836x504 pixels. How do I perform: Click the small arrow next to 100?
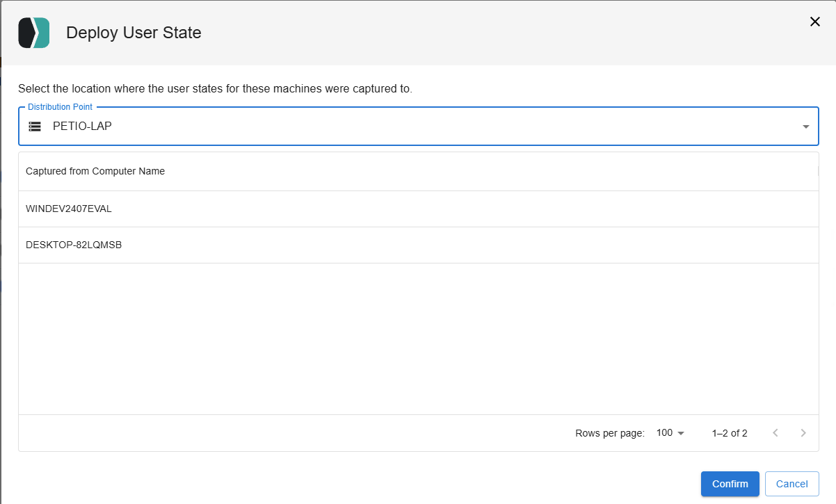tap(681, 433)
